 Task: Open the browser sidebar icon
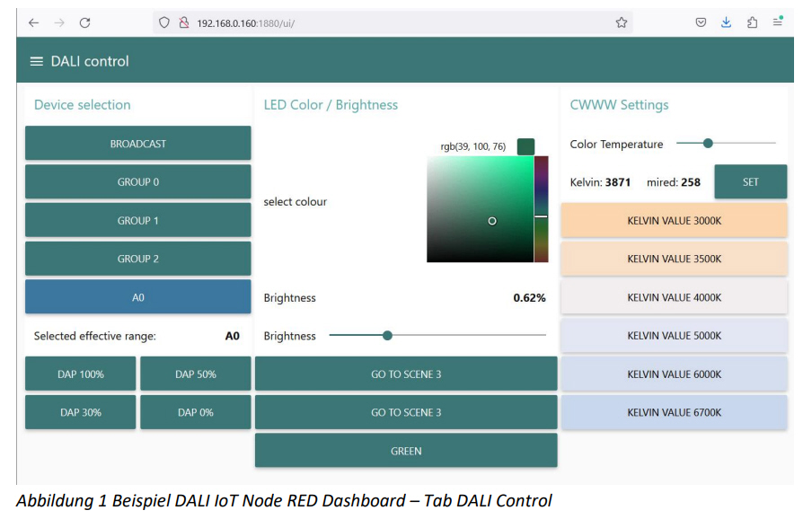pos(752,22)
